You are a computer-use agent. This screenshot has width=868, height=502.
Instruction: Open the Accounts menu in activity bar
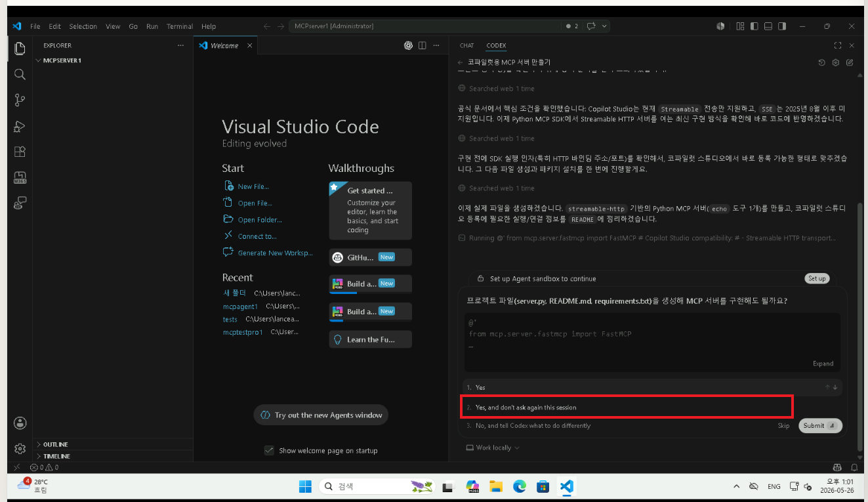[20, 423]
